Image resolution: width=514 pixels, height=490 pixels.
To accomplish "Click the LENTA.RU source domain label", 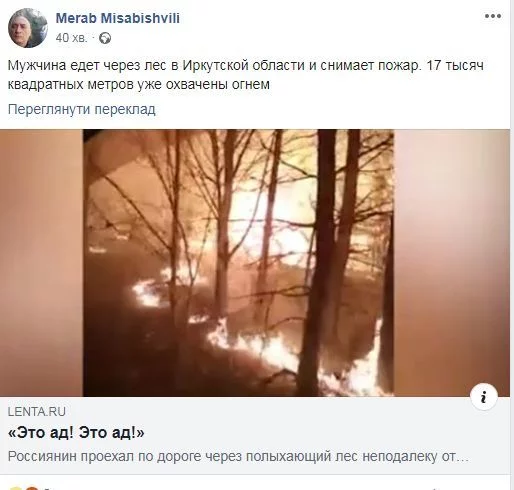I will 37,412.
